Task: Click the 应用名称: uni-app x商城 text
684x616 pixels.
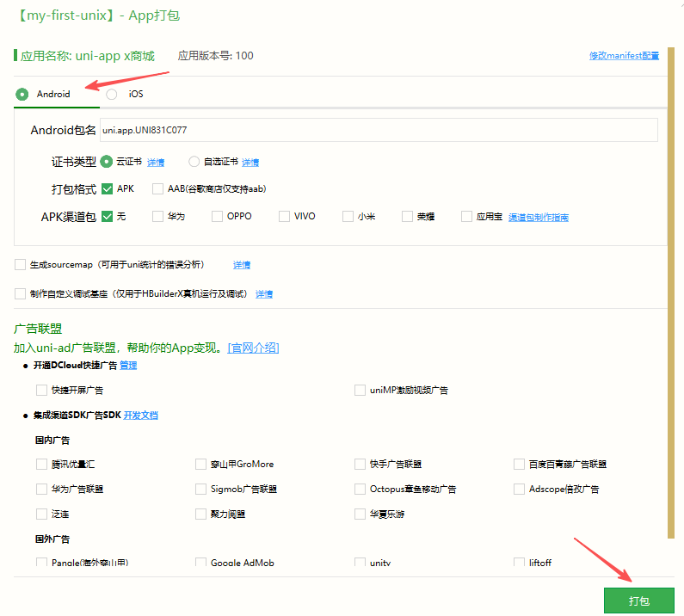Action: pyautogui.click(x=87, y=56)
